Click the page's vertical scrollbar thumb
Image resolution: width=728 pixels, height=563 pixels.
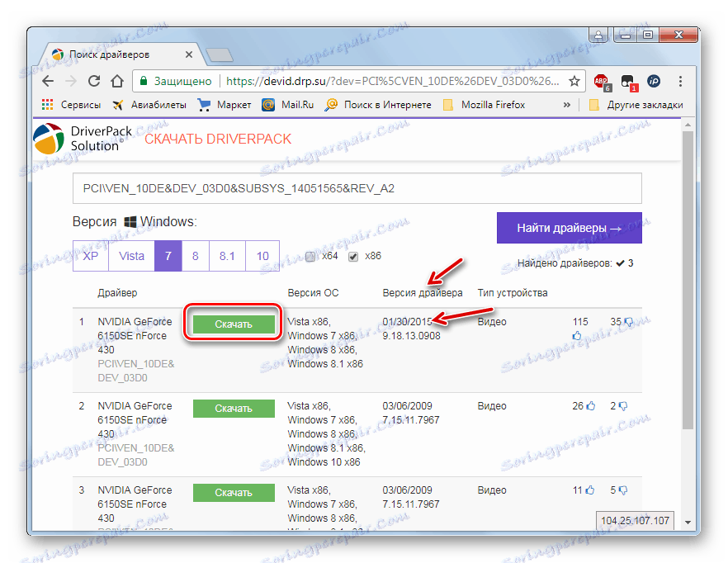(x=688, y=280)
